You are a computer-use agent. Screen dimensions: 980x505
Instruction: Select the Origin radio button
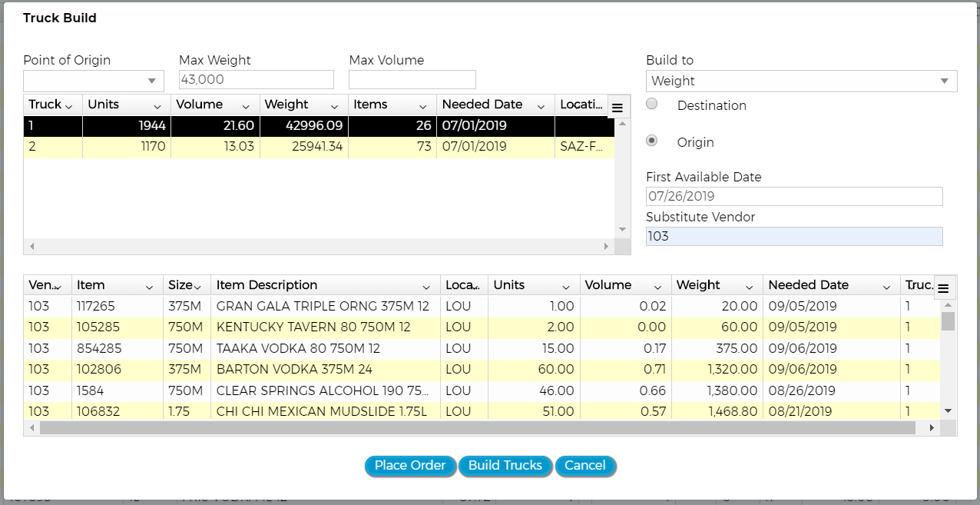[652, 141]
